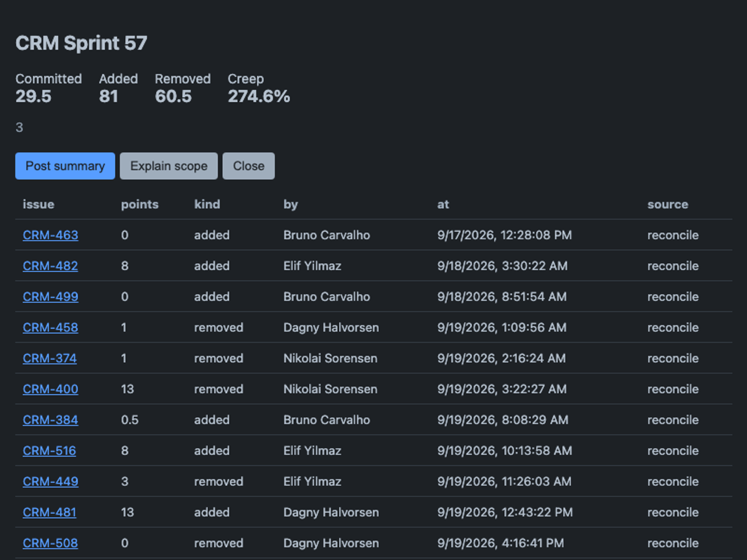Click the removed kind cell for CRM-449
Viewport: 747px width, 560px height.
click(218, 482)
